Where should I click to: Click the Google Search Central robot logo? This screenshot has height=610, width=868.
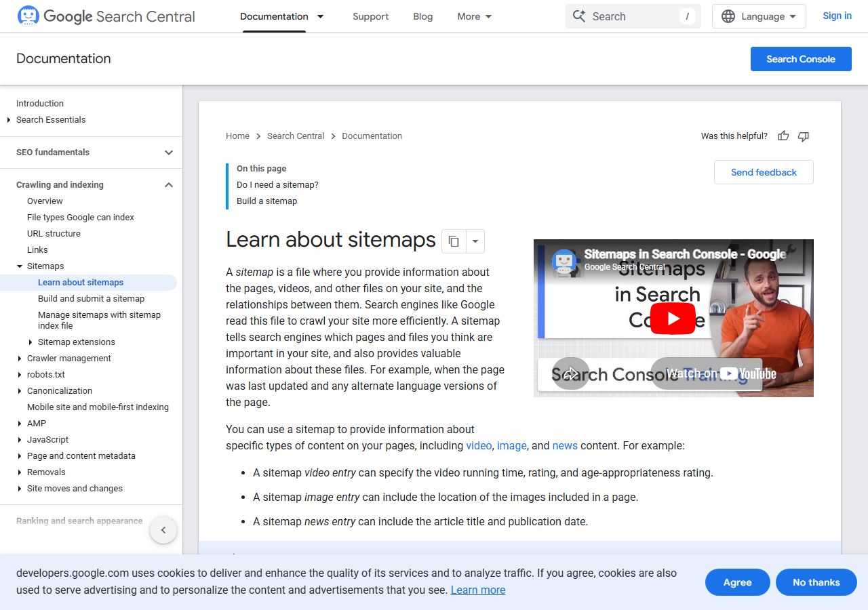[x=28, y=16]
